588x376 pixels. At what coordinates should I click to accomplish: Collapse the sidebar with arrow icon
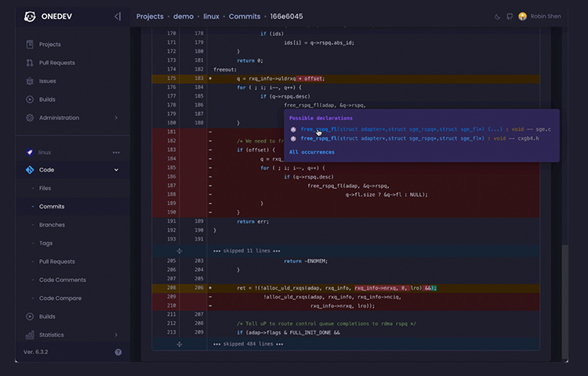pyautogui.click(x=118, y=16)
